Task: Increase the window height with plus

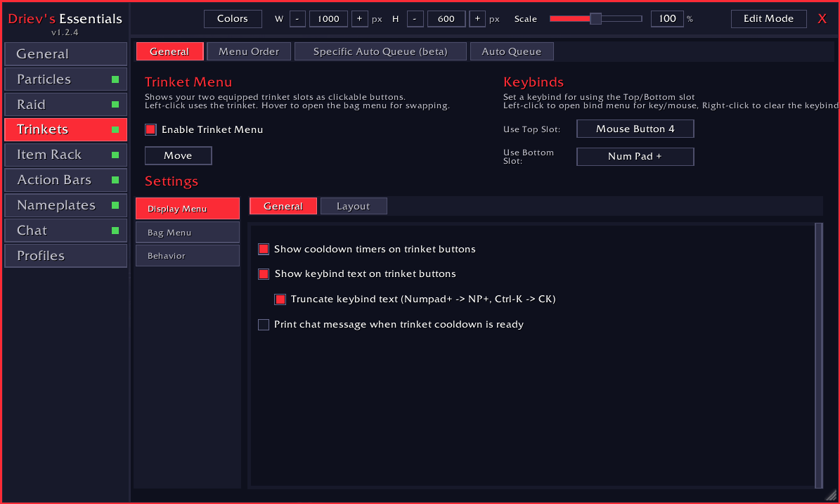Action: click(x=477, y=19)
